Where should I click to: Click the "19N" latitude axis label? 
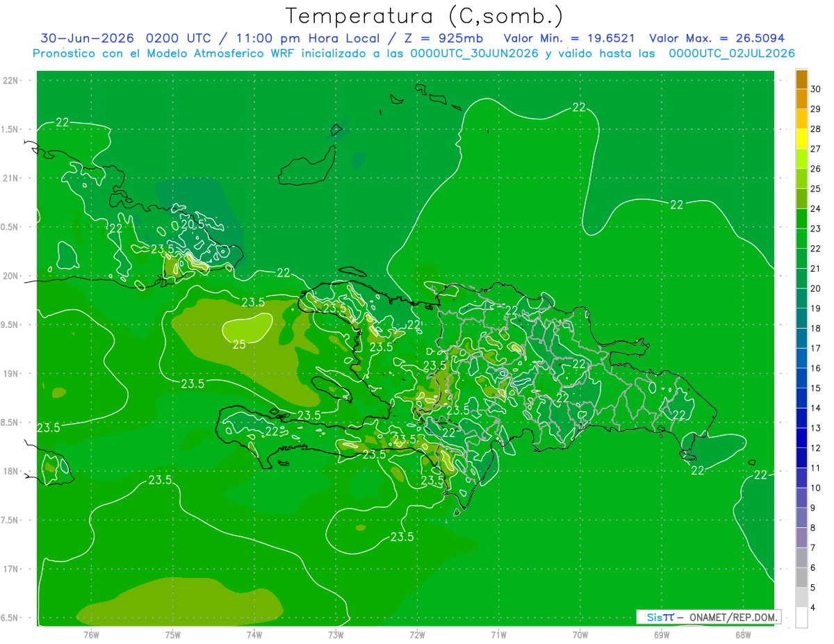[x=11, y=374]
